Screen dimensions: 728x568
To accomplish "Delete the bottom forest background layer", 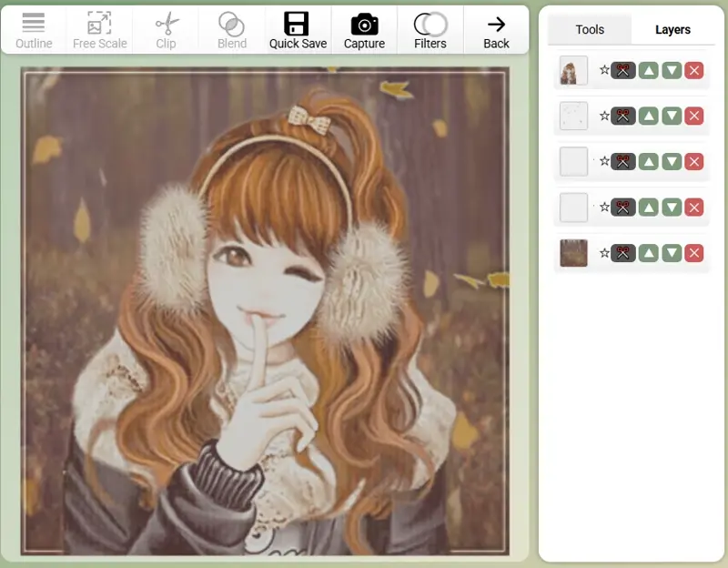I will (x=693, y=253).
